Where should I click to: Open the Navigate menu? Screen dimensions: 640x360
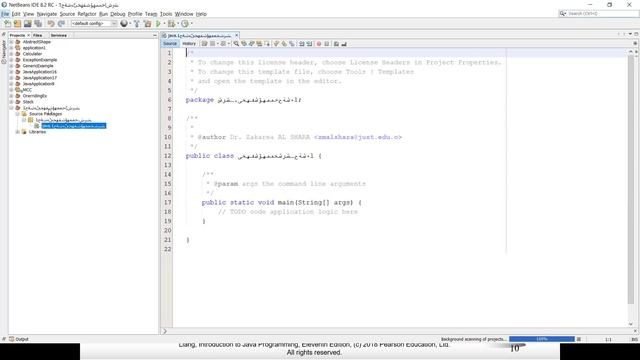47,14
